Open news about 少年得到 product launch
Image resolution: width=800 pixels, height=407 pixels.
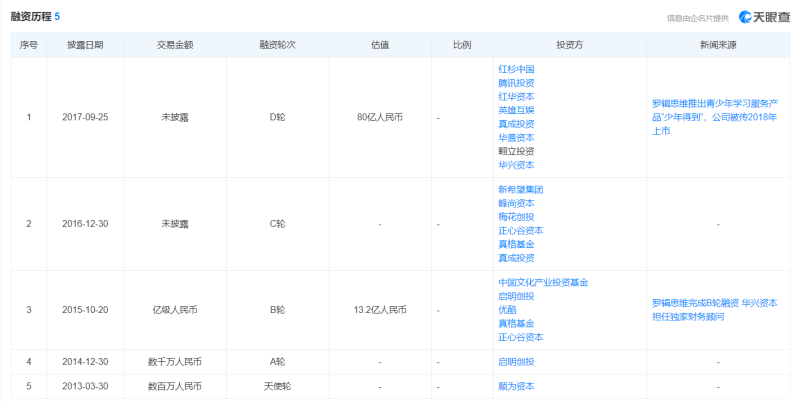click(715, 117)
